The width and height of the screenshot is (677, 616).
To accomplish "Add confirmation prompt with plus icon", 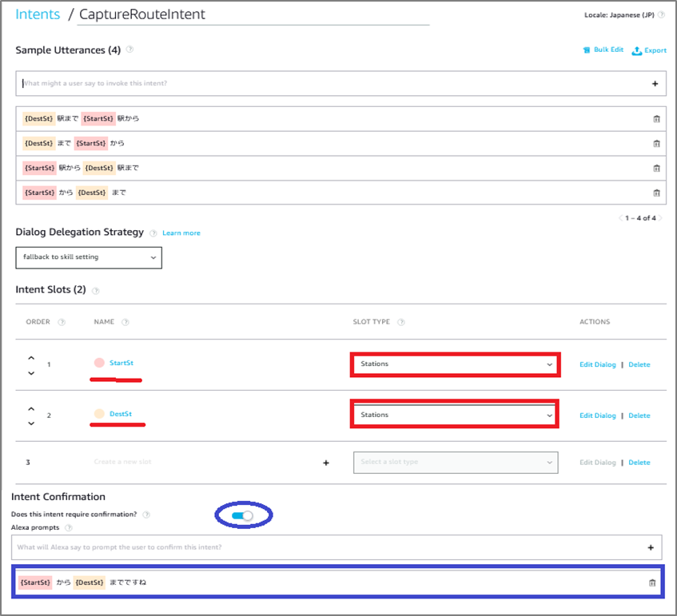I will coord(651,548).
